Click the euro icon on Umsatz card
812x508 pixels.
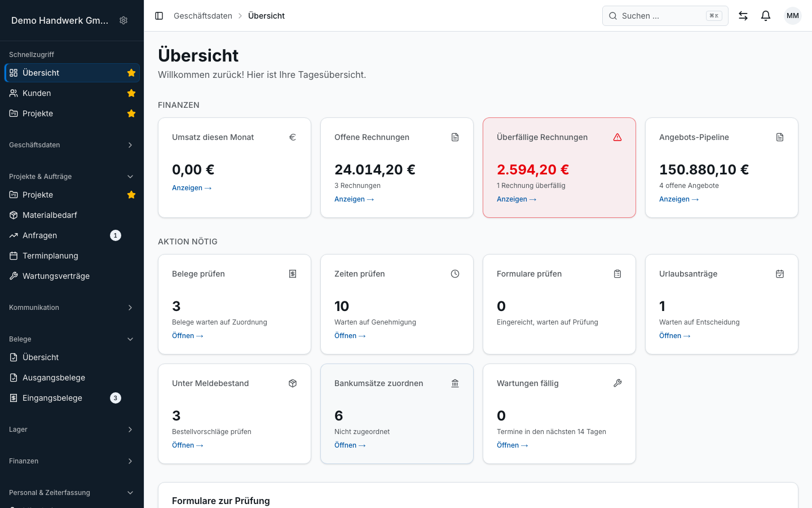pyautogui.click(x=293, y=137)
